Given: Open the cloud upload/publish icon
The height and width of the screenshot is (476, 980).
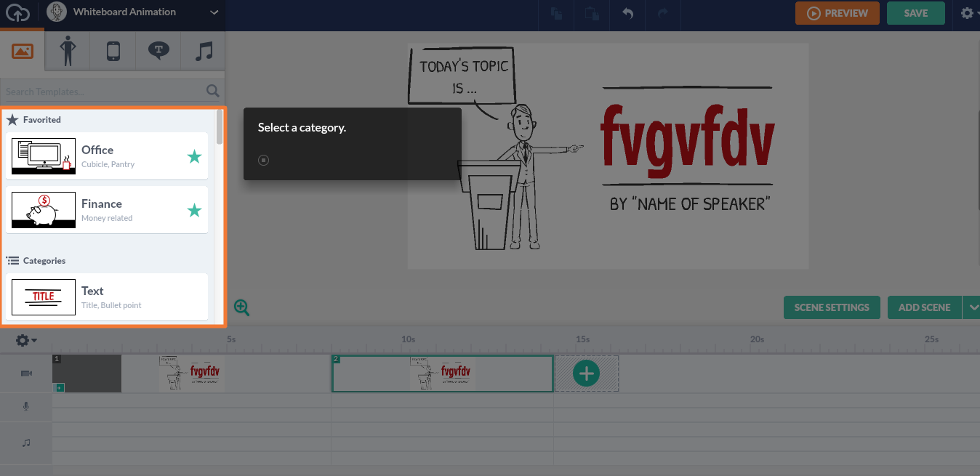Looking at the screenshot, I should [18, 12].
